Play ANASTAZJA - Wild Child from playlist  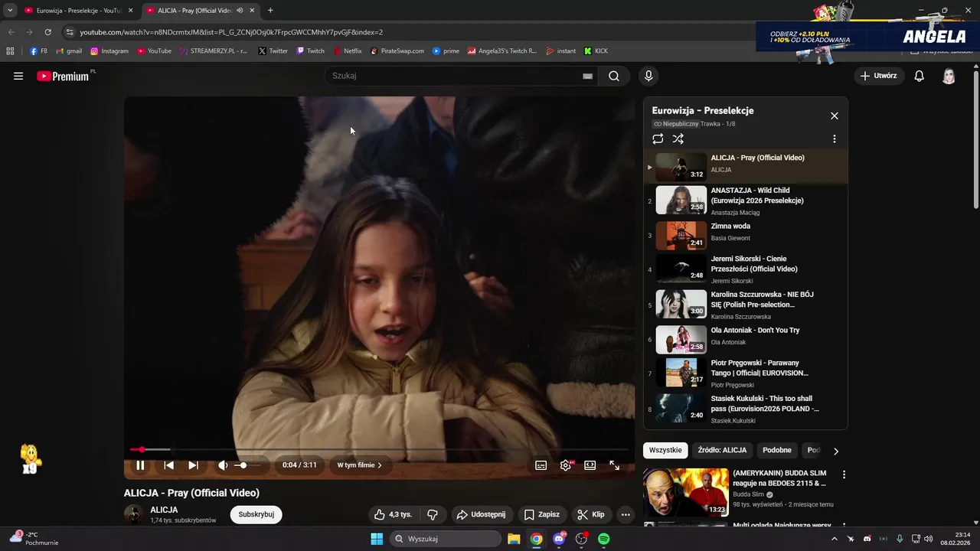tap(745, 201)
